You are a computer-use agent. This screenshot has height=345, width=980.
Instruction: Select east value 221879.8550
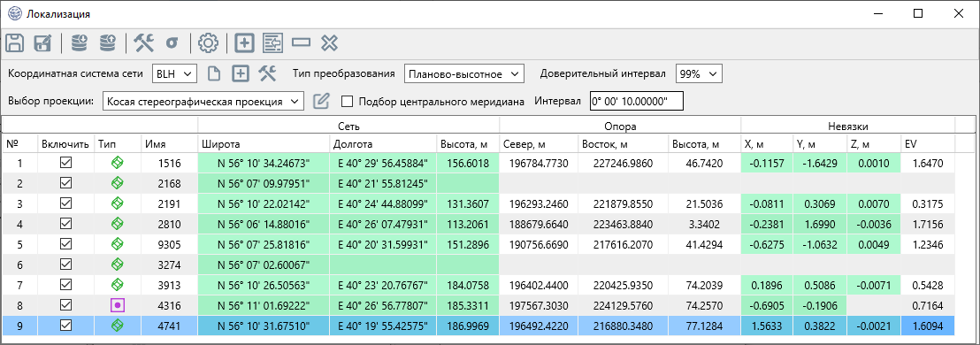pos(624,203)
